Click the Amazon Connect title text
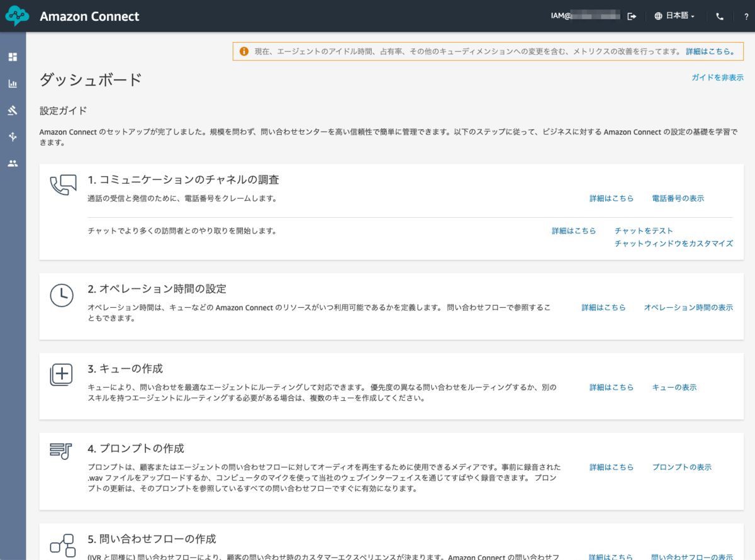Viewport: 755px width, 560px height. click(89, 16)
